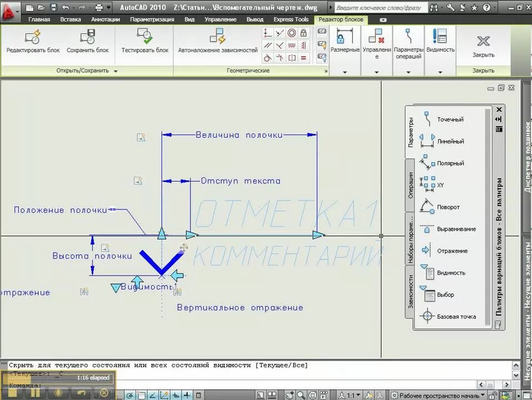The height and width of the screenshot is (400, 532).
Task: Click the Pan hand icon in status bar
Action: [x=289, y=395]
